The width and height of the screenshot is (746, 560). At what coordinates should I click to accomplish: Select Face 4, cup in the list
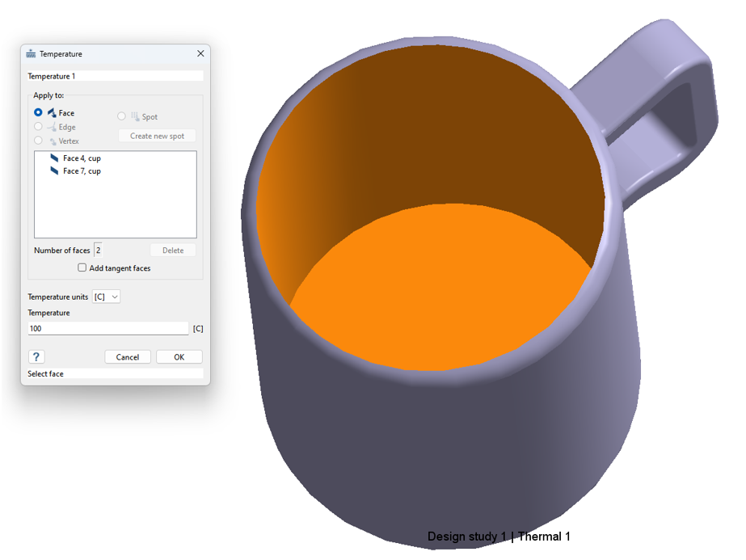pos(82,158)
